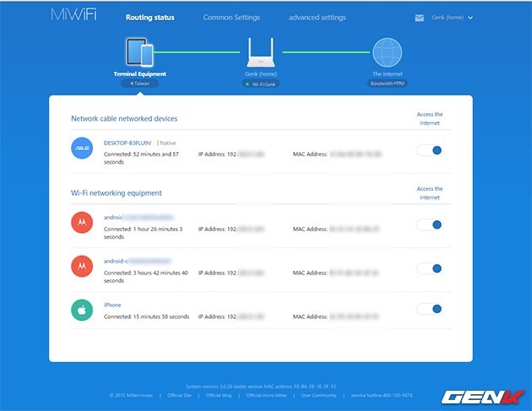Click the Genk (home) router label

tap(261, 74)
